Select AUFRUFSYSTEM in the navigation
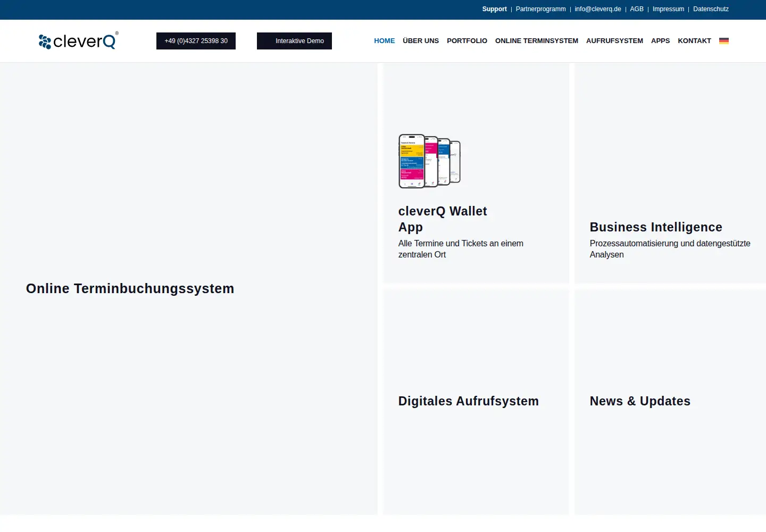The height and width of the screenshot is (532, 766). [x=614, y=40]
